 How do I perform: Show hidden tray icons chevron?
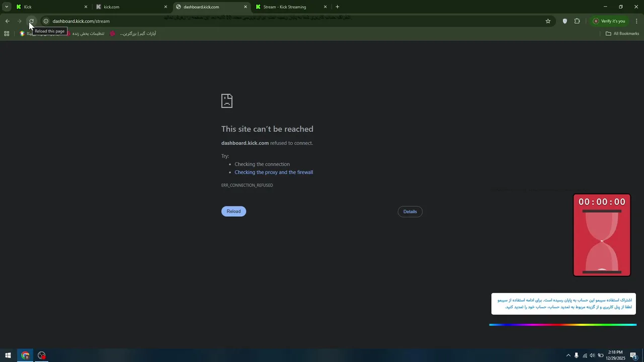(x=569, y=355)
